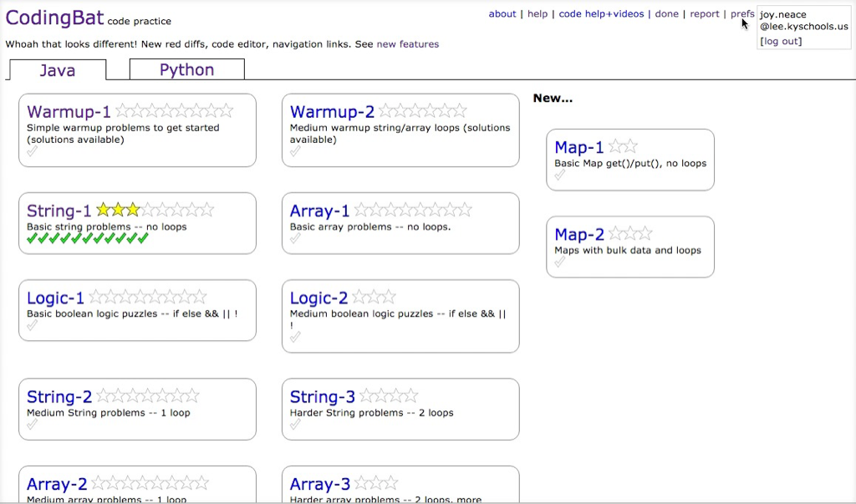Open code help+videos page
Screen dimensions: 856x504
pos(601,14)
